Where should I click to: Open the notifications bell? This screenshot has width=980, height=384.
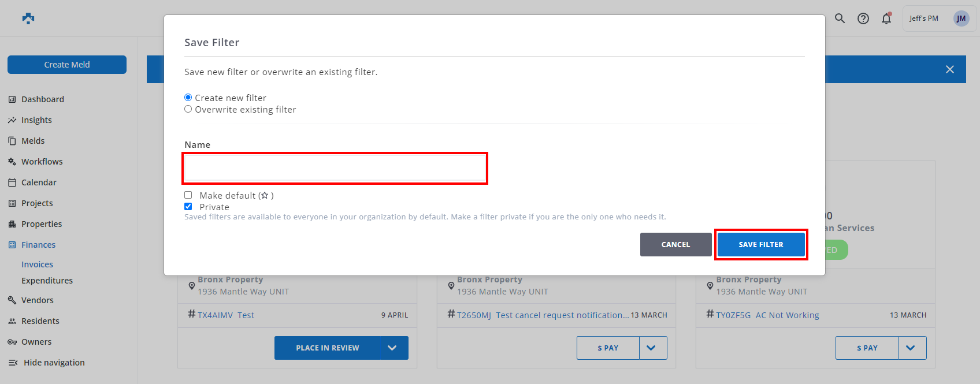click(x=886, y=18)
